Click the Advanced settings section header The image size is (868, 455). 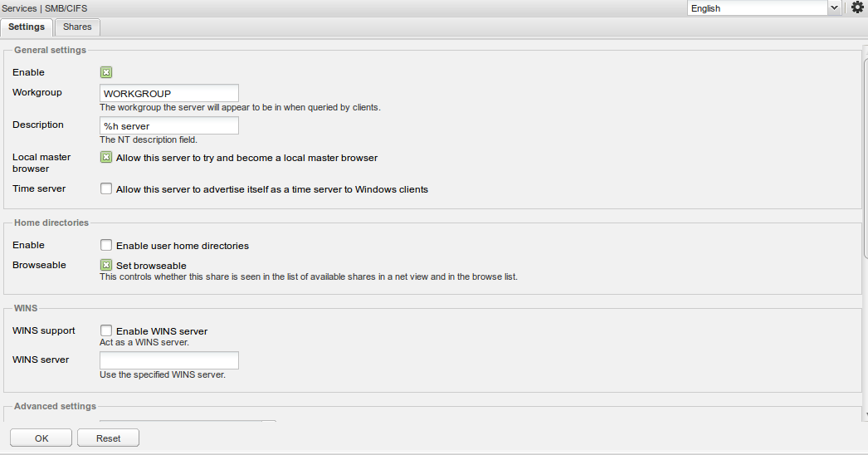click(x=55, y=406)
